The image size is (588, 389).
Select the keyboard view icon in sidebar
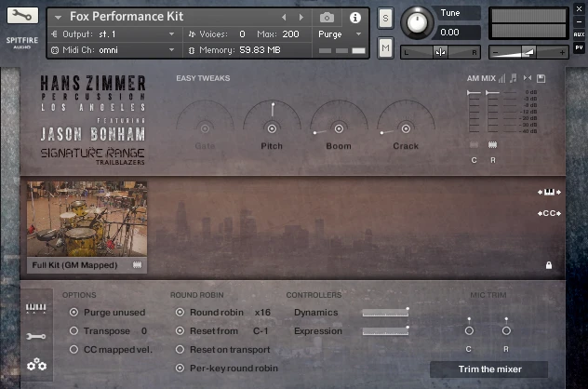tap(36, 309)
